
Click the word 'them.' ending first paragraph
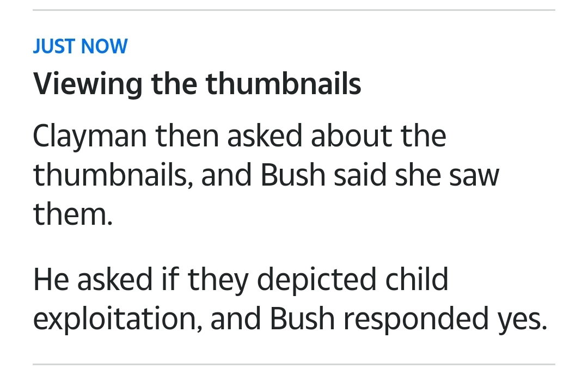(x=73, y=214)
